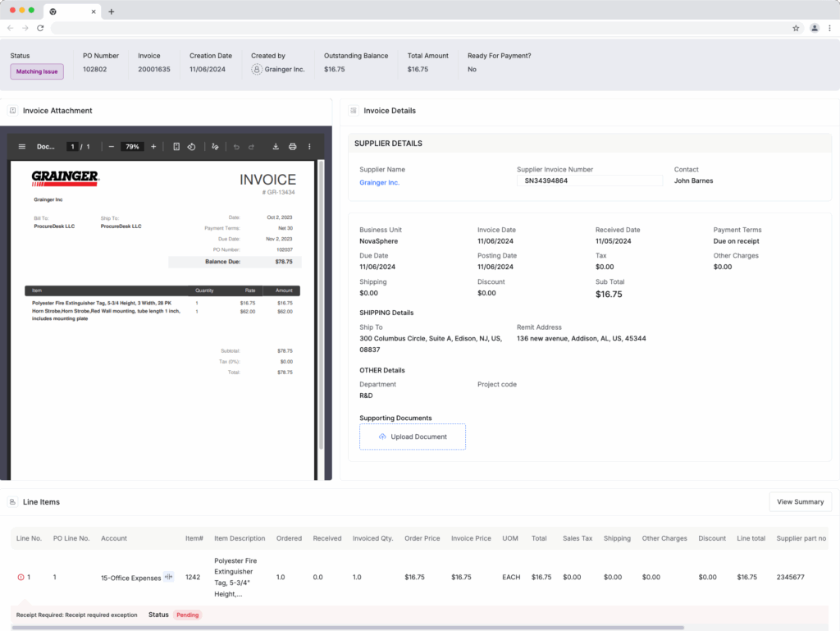Screen dimensions: 840x631
Task: Click the Upload Document button
Action: pyautogui.click(x=412, y=437)
